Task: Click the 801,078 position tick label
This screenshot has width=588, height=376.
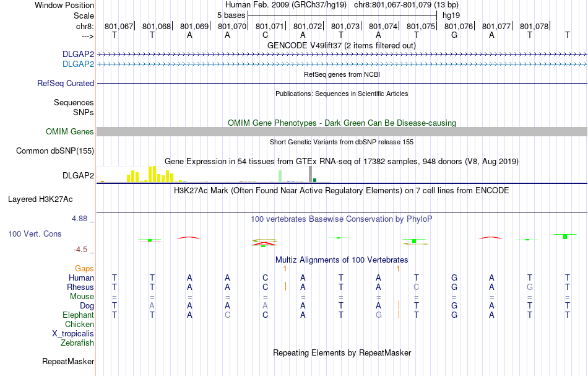Action: [x=534, y=26]
